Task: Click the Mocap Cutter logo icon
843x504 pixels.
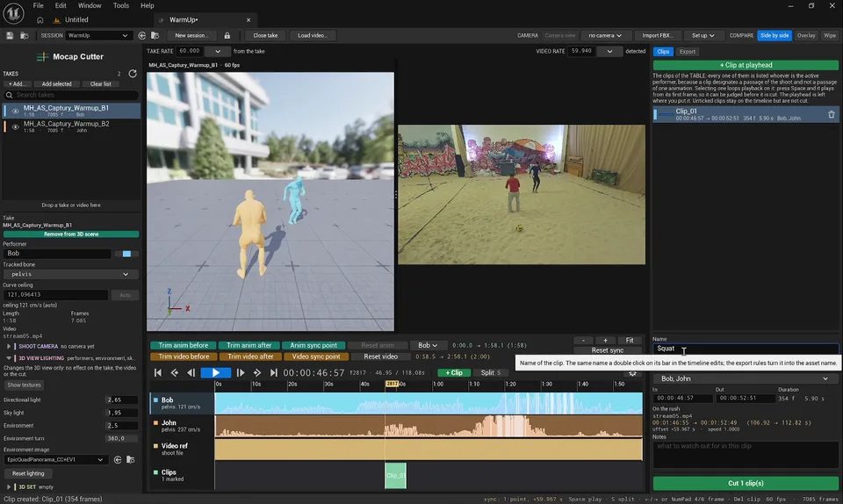Action: [42, 56]
